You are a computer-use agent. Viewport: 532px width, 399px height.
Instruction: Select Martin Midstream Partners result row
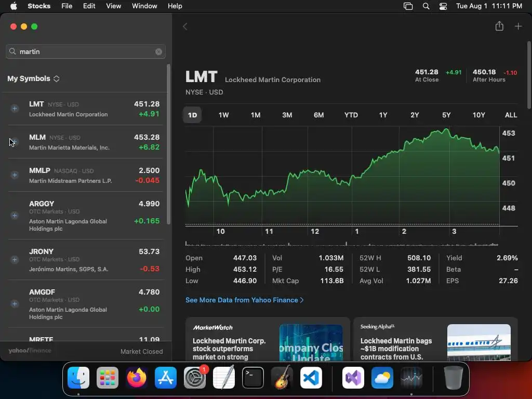click(85, 175)
